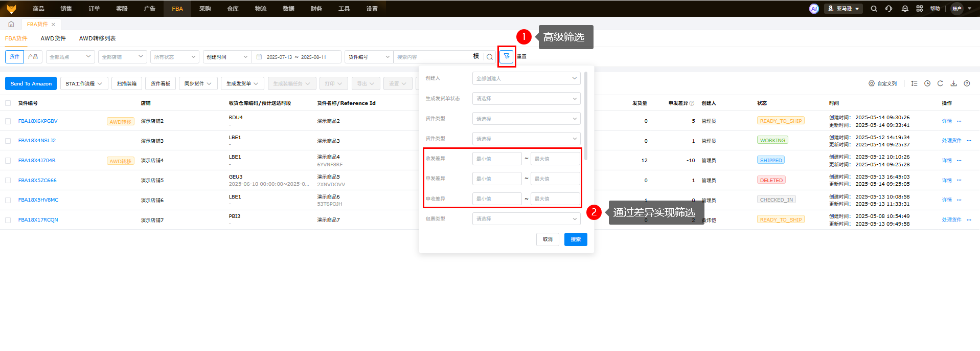Open the 亚马逊 platform selector
Viewport: 980px width, 351px height.
pyautogui.click(x=844, y=9)
